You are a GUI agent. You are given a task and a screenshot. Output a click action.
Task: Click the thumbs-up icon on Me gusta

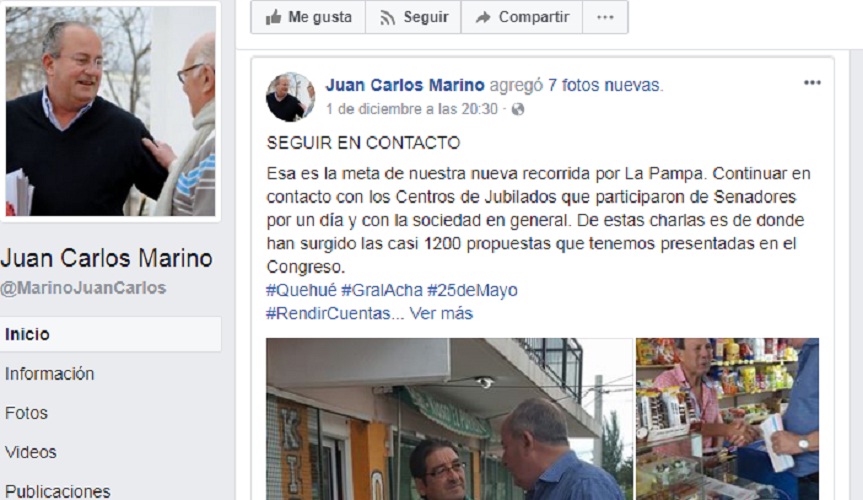(x=273, y=18)
